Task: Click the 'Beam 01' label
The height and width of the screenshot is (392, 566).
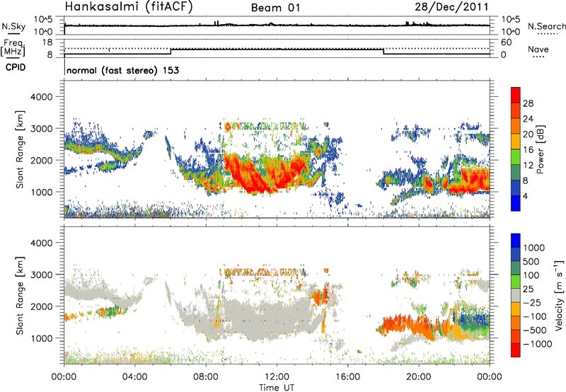Action: coord(275,8)
